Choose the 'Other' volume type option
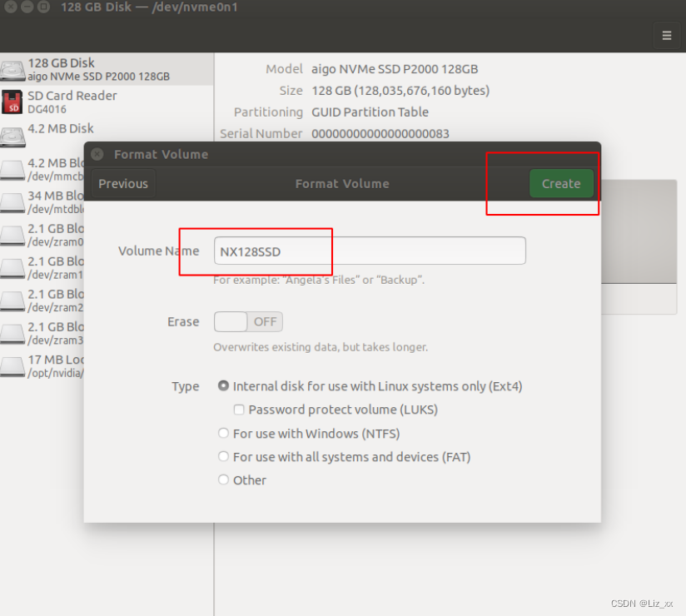This screenshot has width=686, height=616. tap(223, 479)
